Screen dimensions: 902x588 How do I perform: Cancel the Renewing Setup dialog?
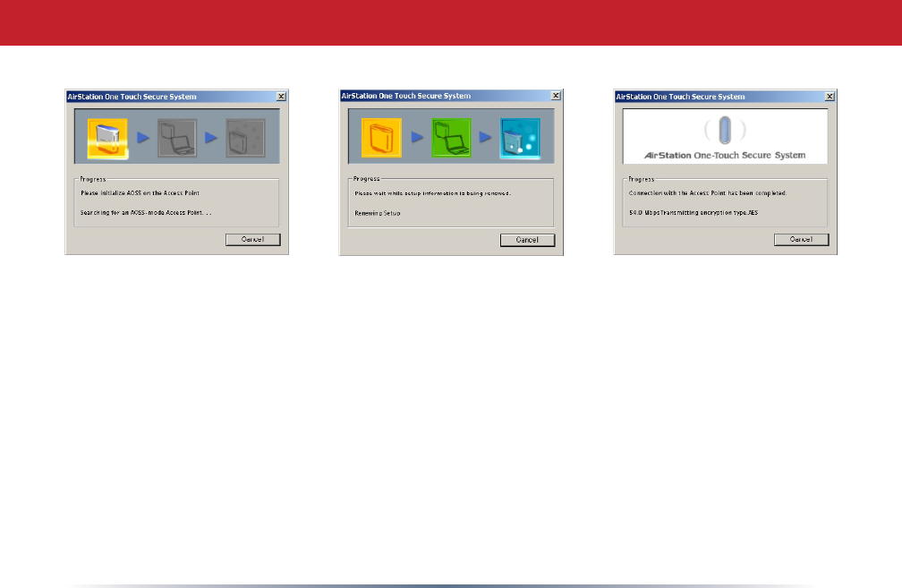(528, 240)
